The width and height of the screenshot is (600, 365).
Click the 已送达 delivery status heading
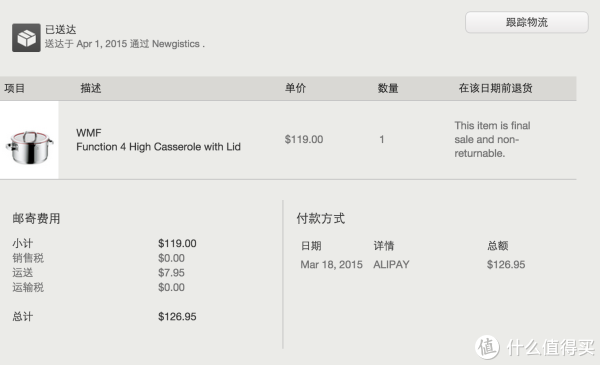pyautogui.click(x=60, y=29)
